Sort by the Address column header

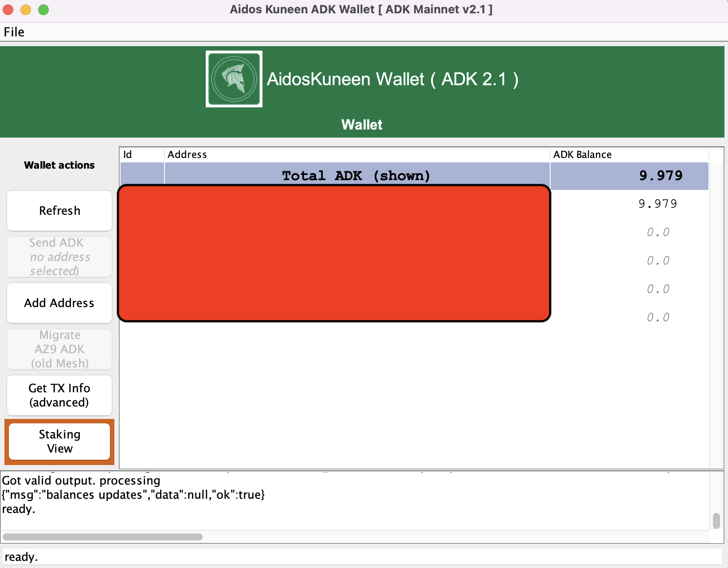357,154
